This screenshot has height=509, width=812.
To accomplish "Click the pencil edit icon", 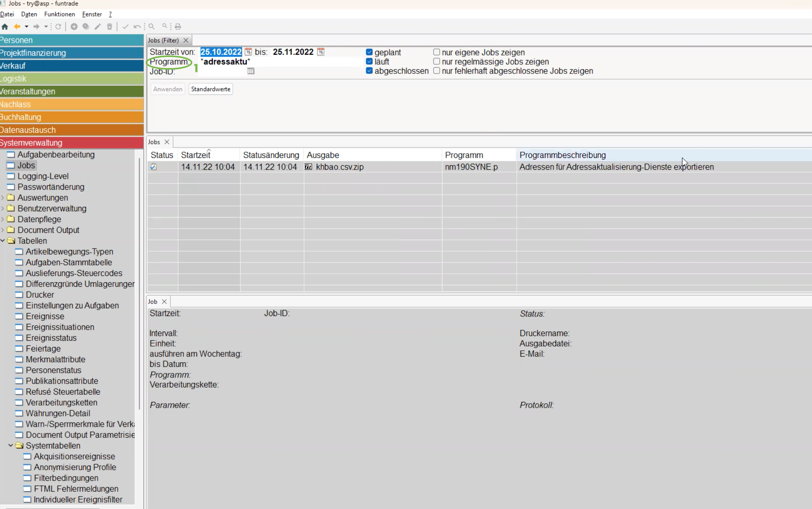I will pos(98,27).
